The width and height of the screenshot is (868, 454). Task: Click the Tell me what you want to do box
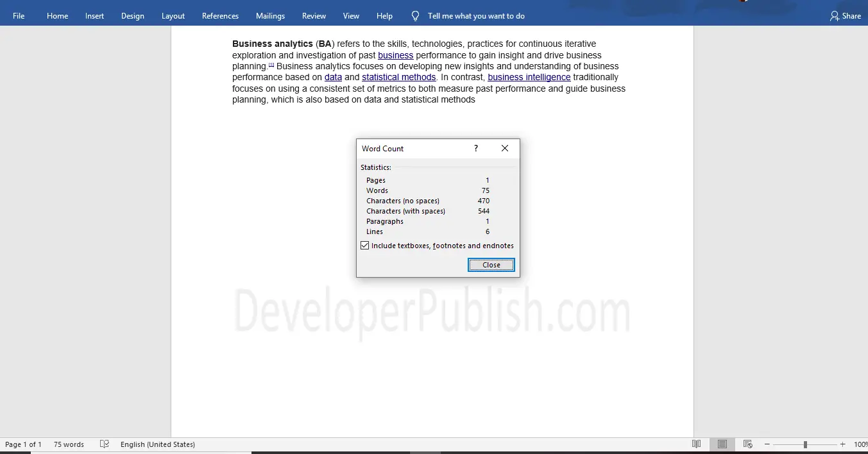point(476,16)
